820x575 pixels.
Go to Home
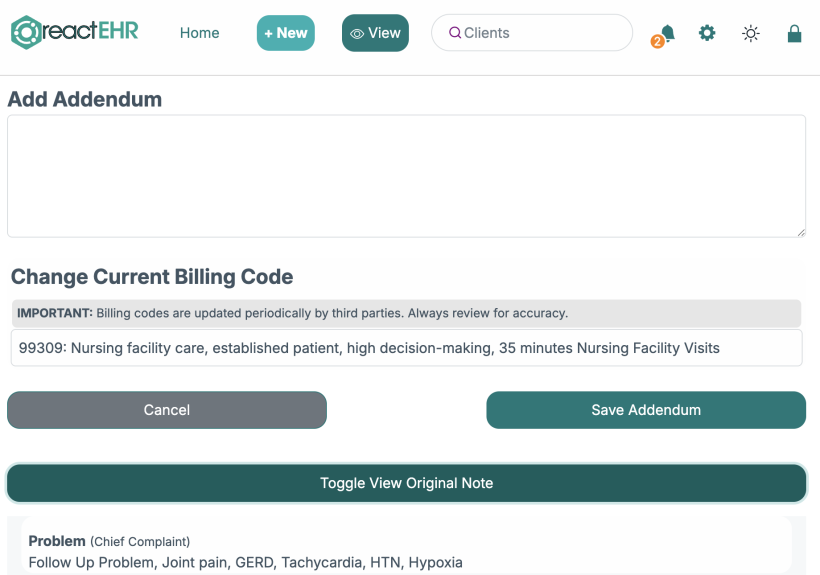199,33
